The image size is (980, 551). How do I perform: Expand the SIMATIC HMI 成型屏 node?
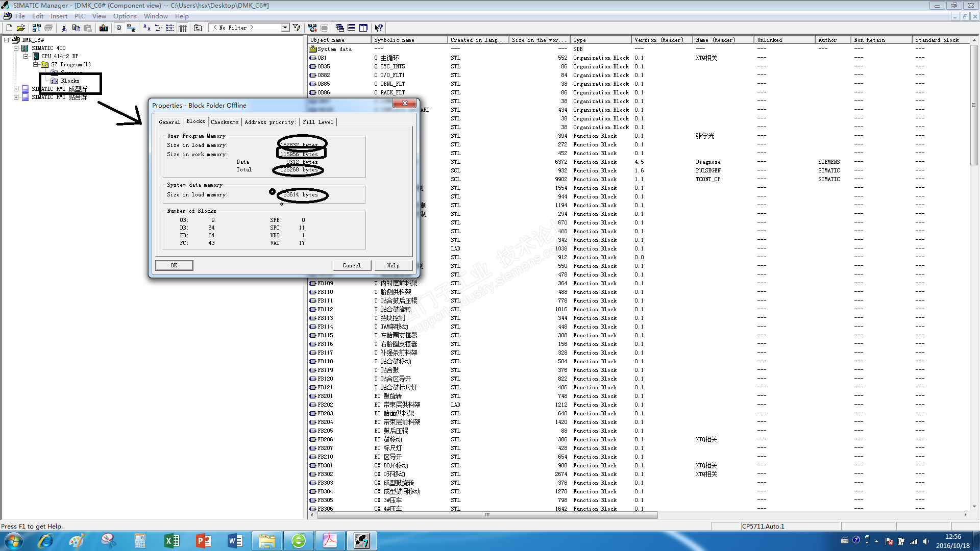click(16, 89)
